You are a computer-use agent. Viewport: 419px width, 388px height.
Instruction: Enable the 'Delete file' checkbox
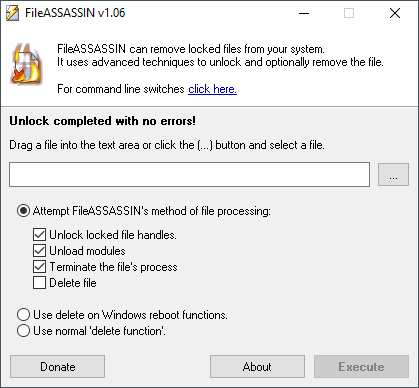[39, 283]
